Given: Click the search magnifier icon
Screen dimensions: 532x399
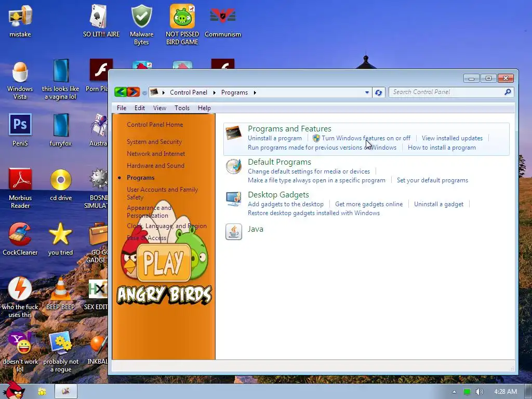Looking at the screenshot, I should click(x=508, y=92).
